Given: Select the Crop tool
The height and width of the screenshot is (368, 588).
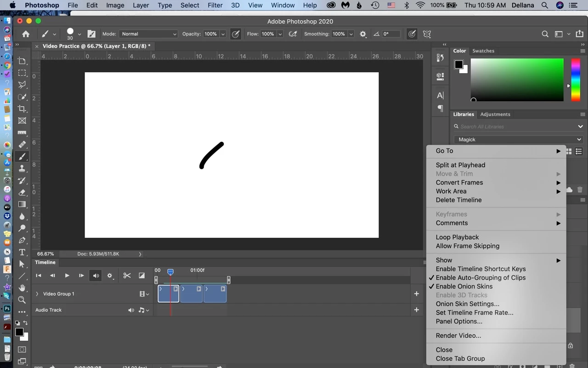Looking at the screenshot, I should (22, 109).
